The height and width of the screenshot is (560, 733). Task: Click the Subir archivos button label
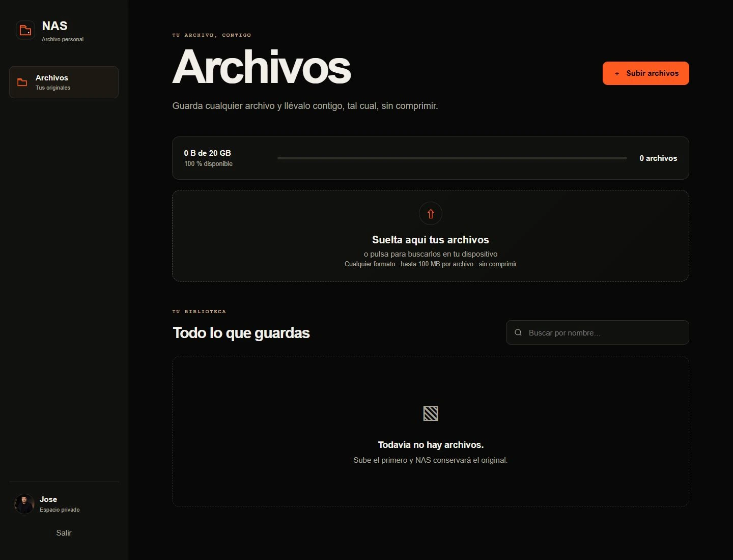click(653, 73)
